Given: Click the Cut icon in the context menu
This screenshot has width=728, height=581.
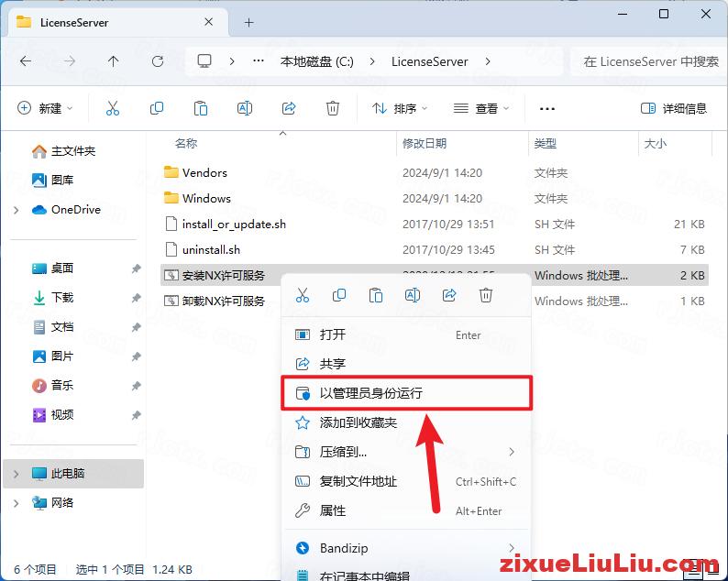Looking at the screenshot, I should [x=303, y=295].
